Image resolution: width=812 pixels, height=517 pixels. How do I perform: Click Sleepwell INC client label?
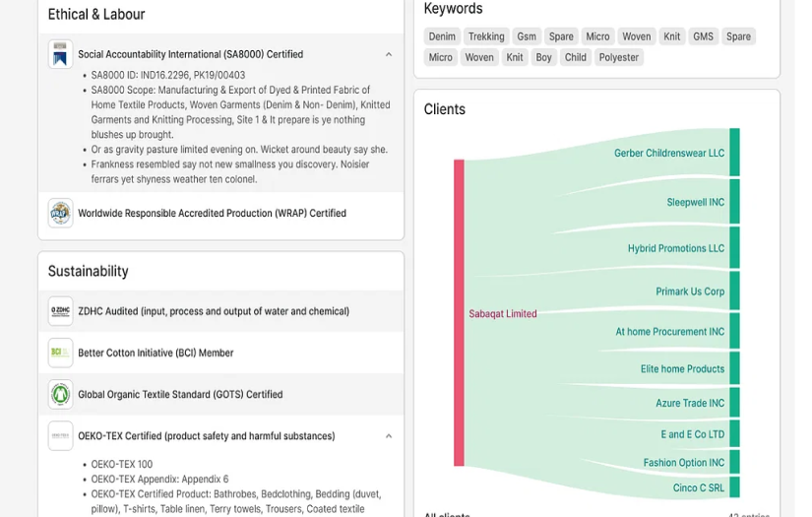(696, 202)
